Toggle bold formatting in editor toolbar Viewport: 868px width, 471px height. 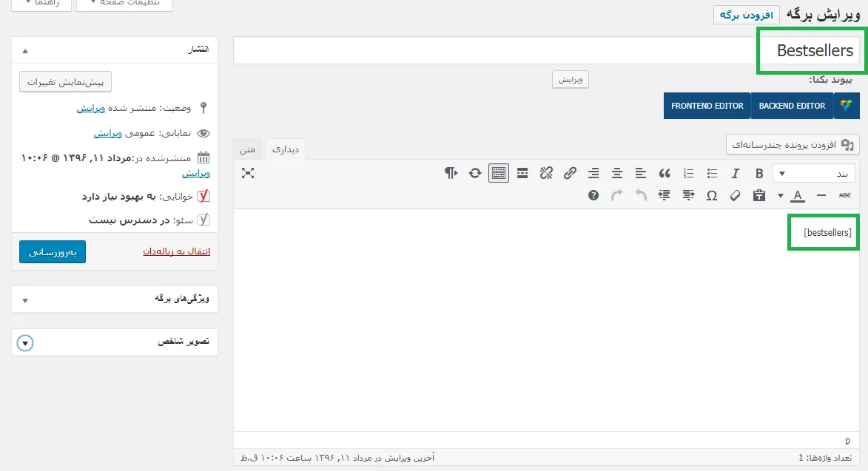click(x=759, y=174)
